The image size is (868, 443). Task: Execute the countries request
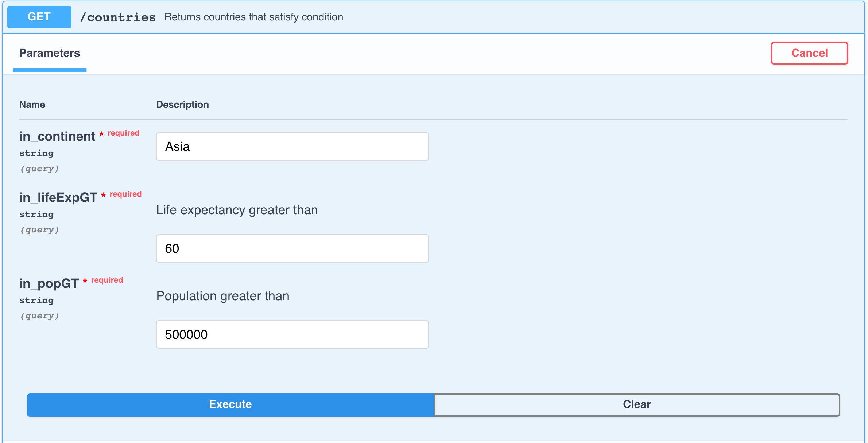230,404
